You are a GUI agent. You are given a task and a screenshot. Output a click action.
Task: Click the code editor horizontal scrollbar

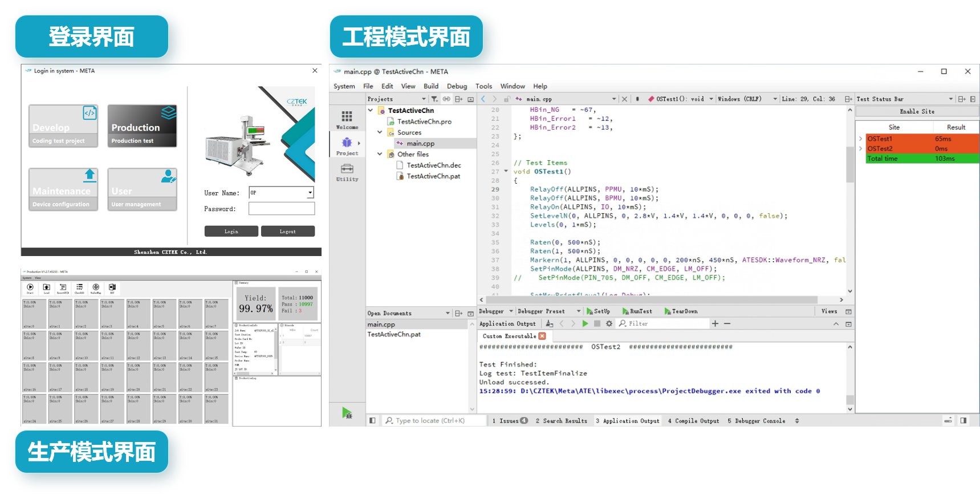point(652,299)
